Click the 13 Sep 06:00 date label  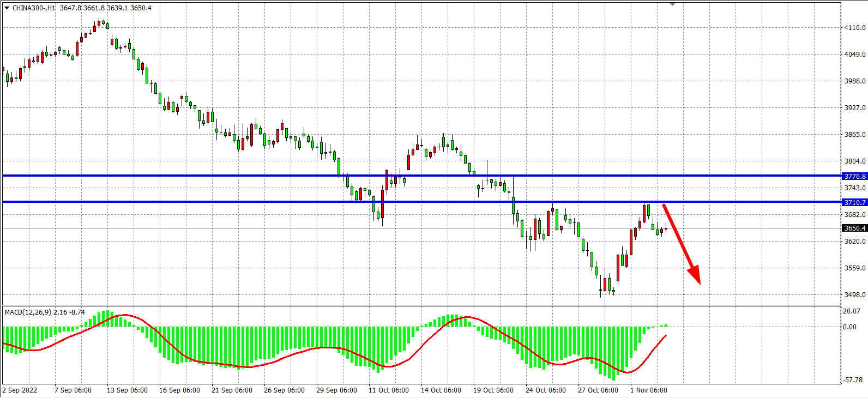coord(127,390)
